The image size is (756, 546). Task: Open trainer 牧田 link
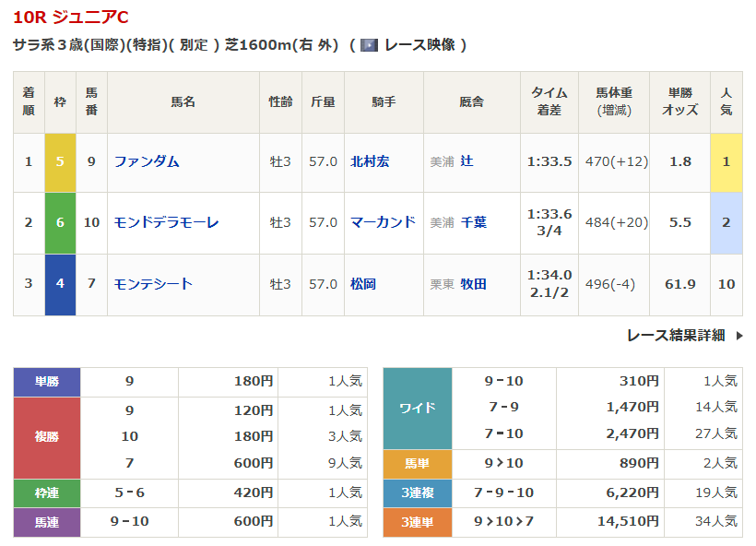[473, 284]
